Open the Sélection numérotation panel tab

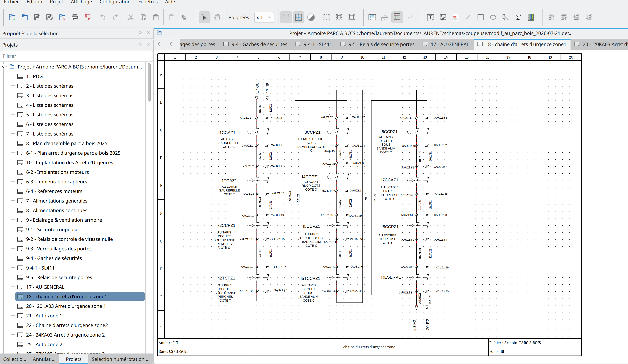tap(121, 359)
